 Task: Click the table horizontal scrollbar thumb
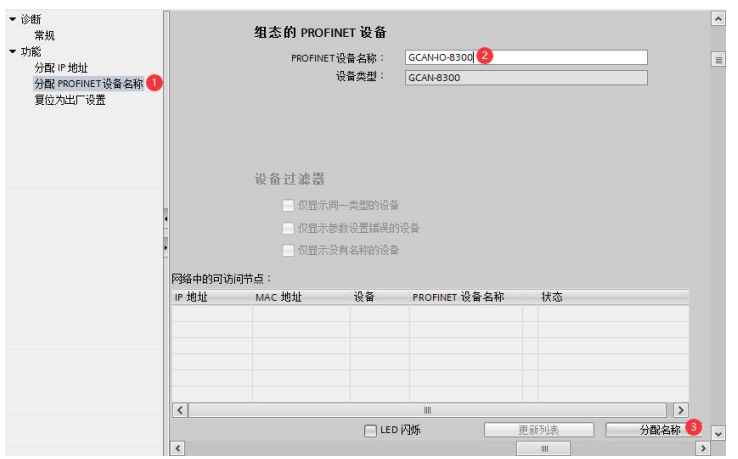427,410
